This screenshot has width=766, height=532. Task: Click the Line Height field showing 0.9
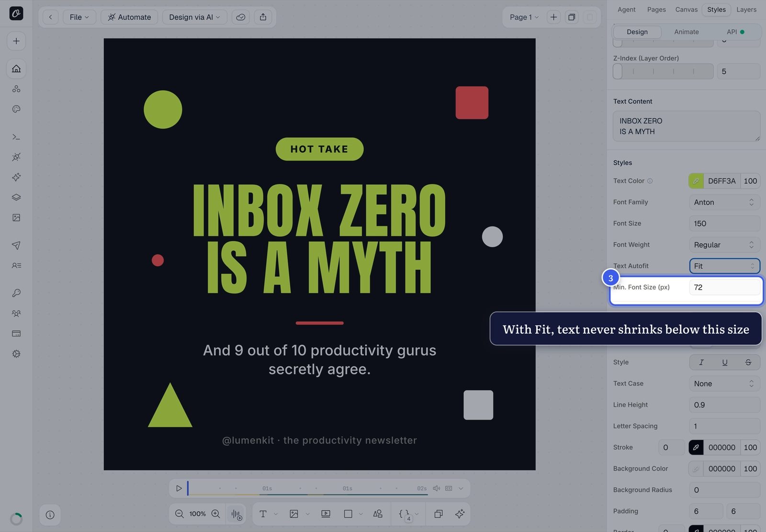[x=724, y=405]
